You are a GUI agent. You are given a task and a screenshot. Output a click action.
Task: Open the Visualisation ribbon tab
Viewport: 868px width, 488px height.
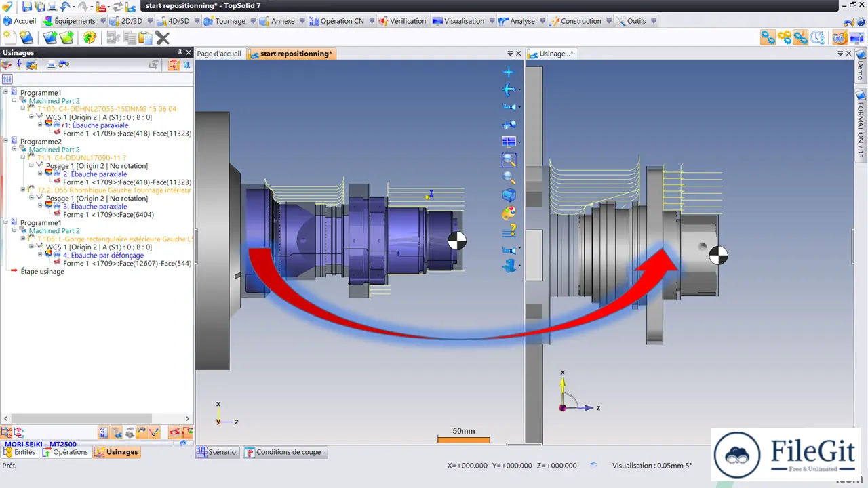pos(459,21)
